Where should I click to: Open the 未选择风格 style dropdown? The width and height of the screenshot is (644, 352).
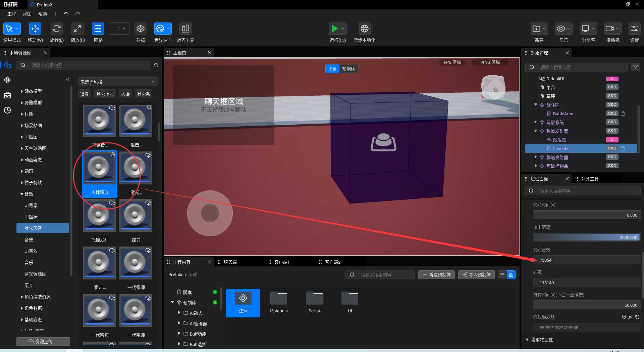(x=118, y=82)
